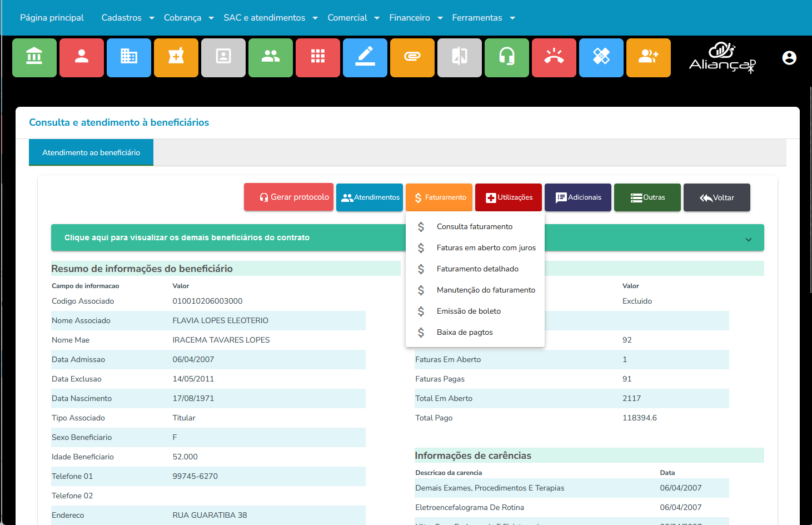Click the red single person icon
812x525 pixels.
coord(82,57)
